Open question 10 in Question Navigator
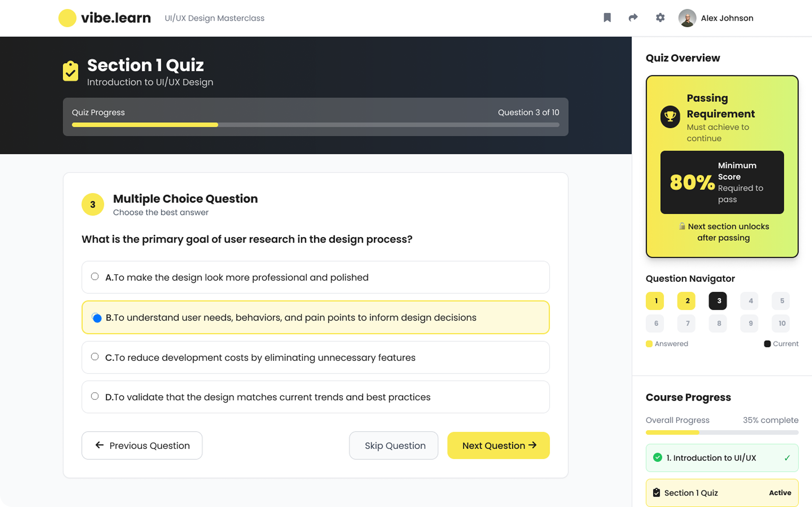812x507 pixels. tap(782, 323)
